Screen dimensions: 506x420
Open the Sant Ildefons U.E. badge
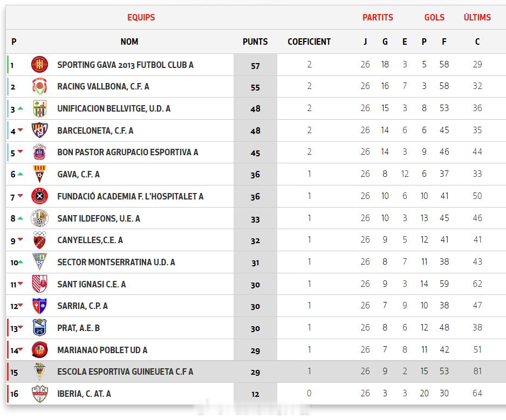(40, 218)
